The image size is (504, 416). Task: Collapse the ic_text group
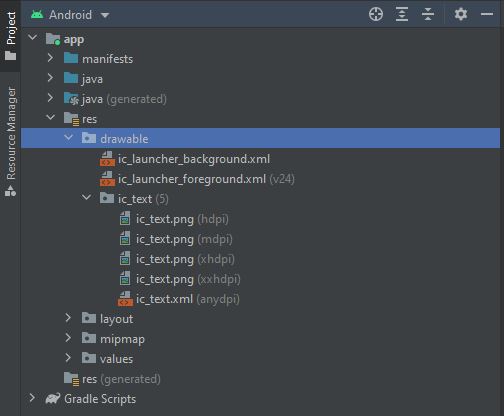coord(86,198)
